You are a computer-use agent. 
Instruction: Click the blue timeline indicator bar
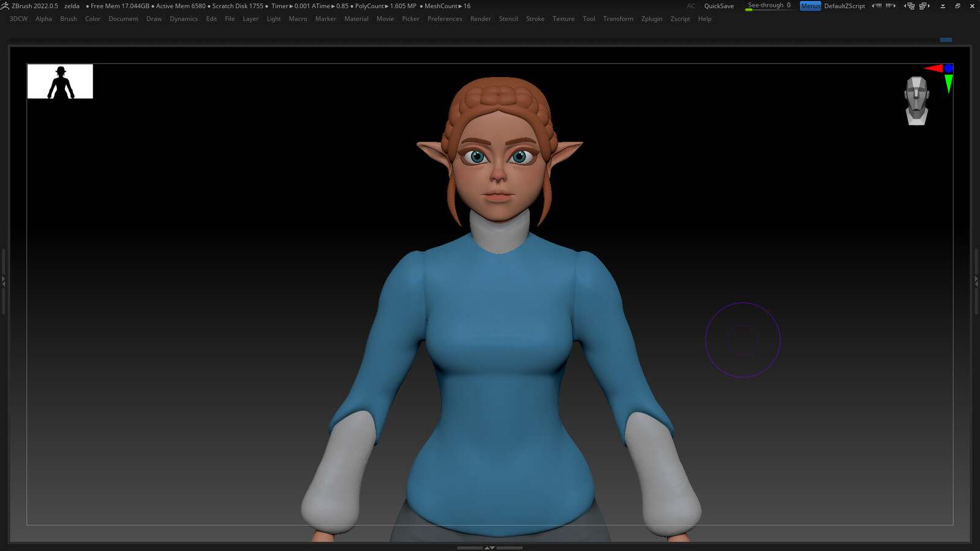click(946, 40)
